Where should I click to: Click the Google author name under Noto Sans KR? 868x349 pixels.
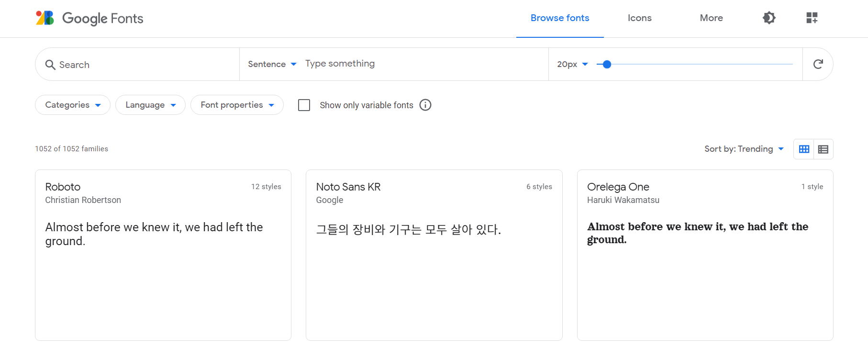point(330,200)
